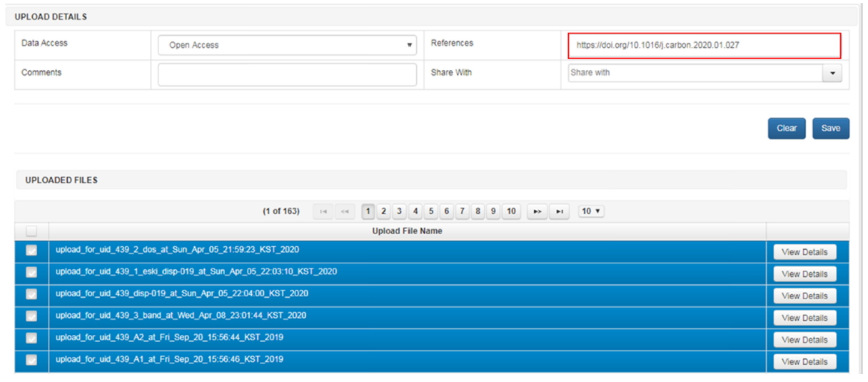Click the Clear button
This screenshot has width=868, height=382.
(787, 129)
